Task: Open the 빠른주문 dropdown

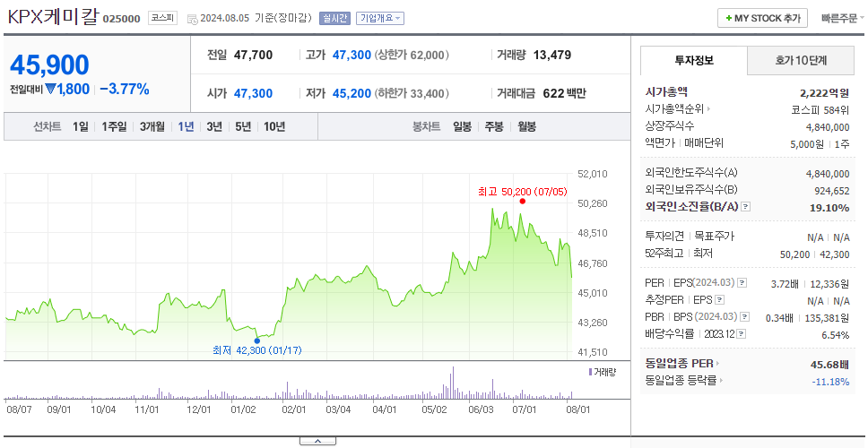Action: tap(843, 18)
